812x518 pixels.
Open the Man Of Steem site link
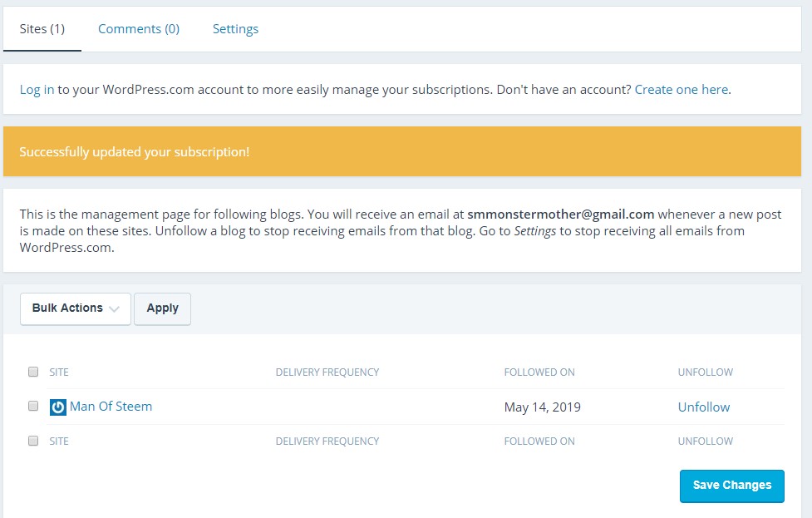(x=111, y=407)
